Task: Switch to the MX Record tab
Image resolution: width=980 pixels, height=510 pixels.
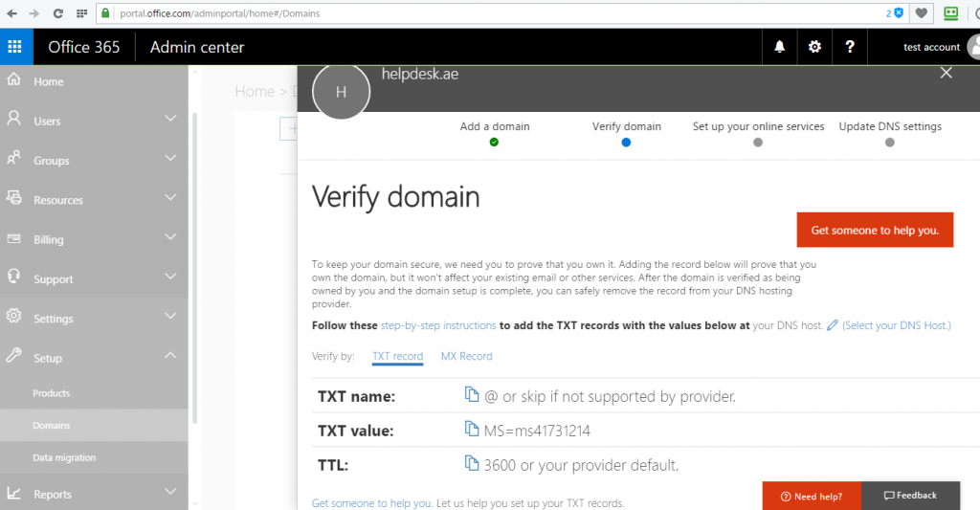Action: (466, 356)
